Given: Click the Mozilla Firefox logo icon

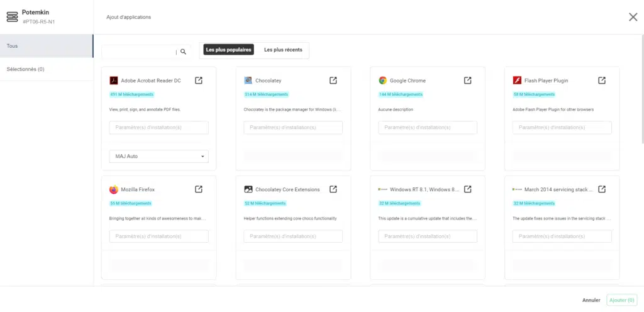Looking at the screenshot, I should (114, 190).
